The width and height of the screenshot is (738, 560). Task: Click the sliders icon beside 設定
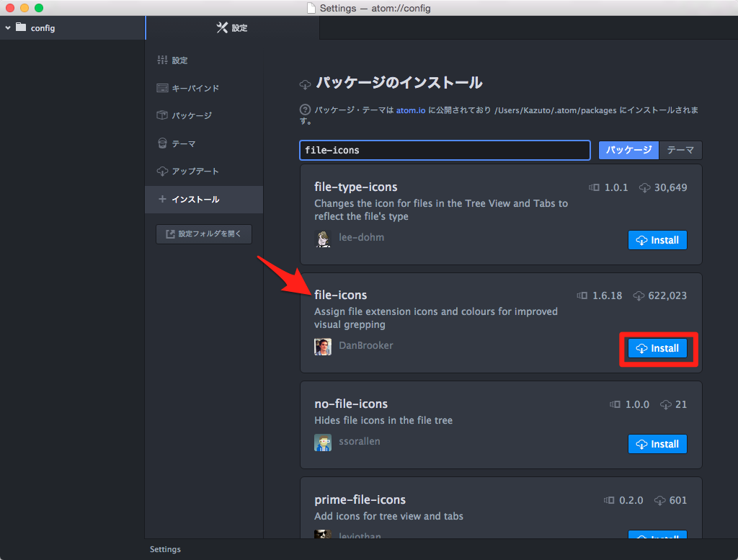click(162, 60)
